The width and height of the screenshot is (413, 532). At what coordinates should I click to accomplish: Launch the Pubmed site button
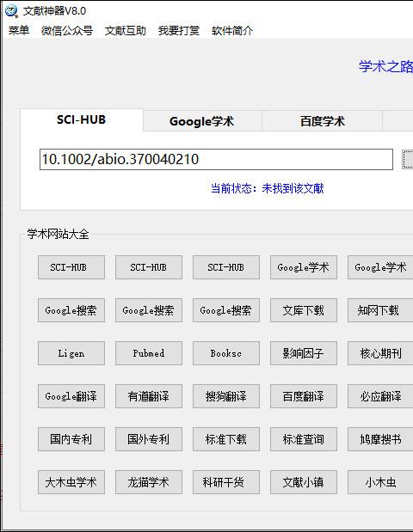149,353
